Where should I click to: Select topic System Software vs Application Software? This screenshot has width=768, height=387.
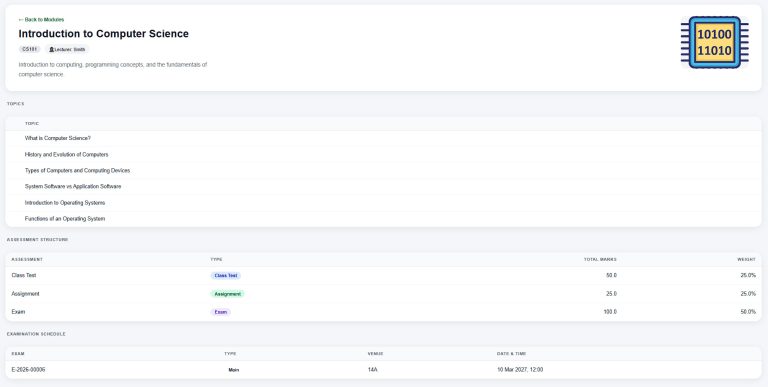coord(73,187)
